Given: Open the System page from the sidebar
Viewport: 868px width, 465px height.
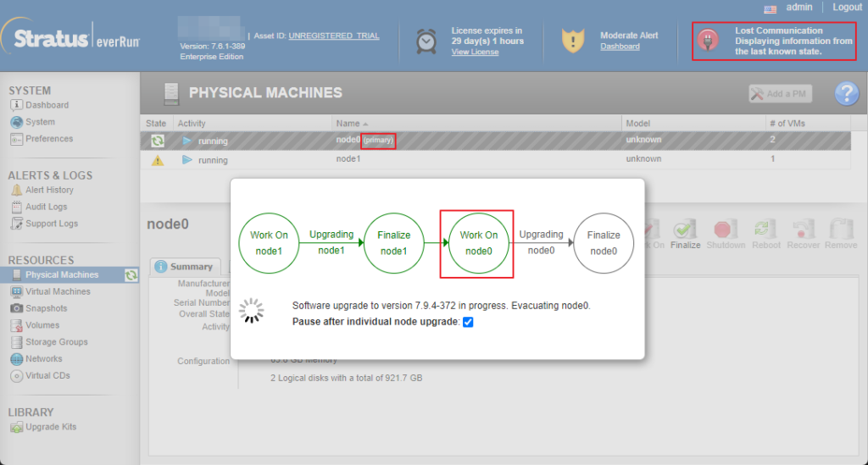Looking at the screenshot, I should point(40,122).
